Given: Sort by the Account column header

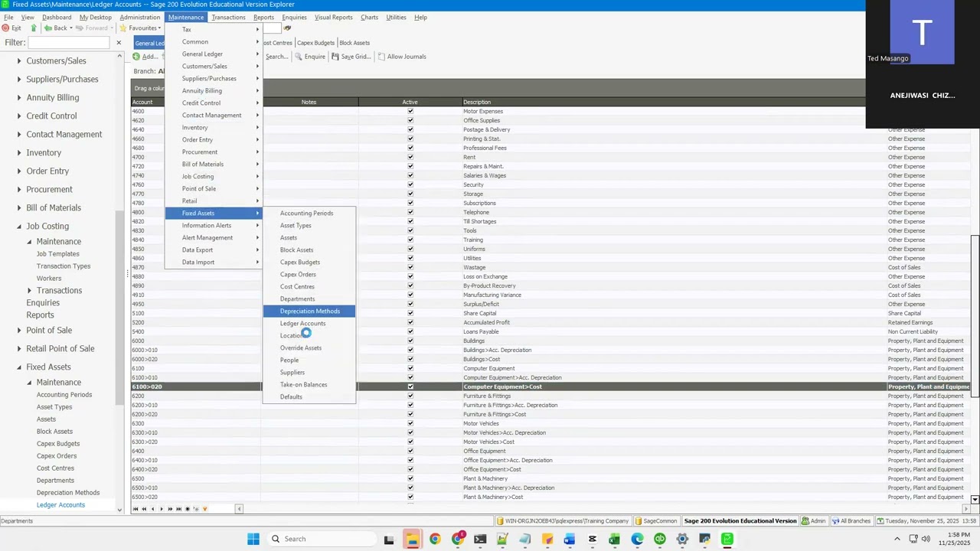Looking at the screenshot, I should pos(148,102).
